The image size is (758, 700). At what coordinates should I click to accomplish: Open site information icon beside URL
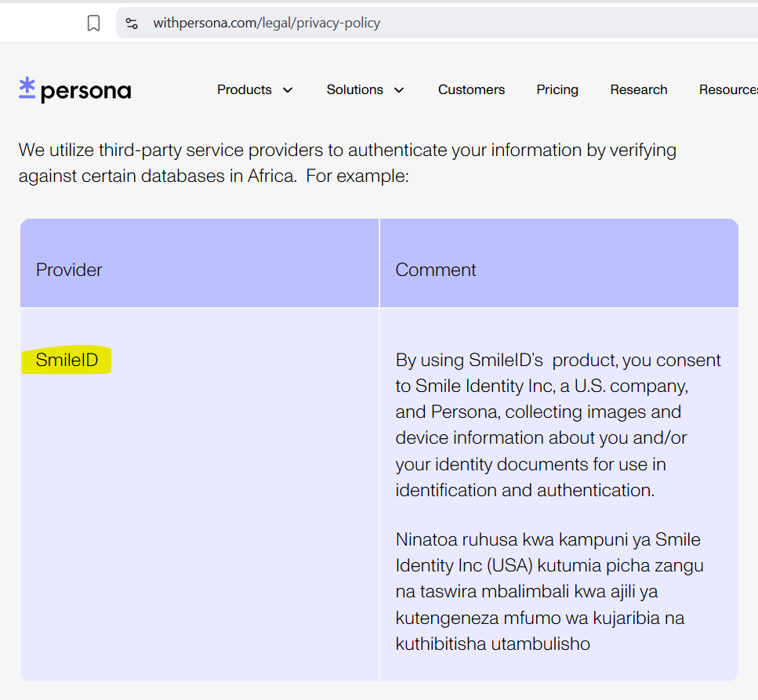point(132,23)
